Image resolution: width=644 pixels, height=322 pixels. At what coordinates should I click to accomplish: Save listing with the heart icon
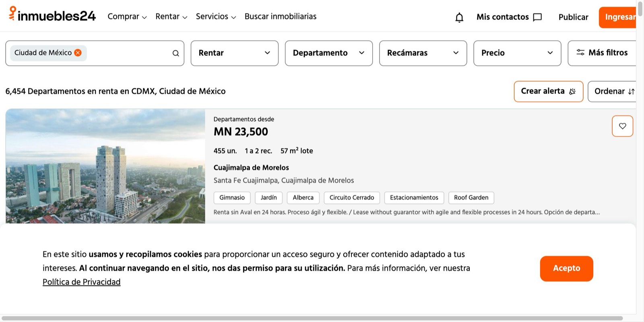click(x=622, y=126)
